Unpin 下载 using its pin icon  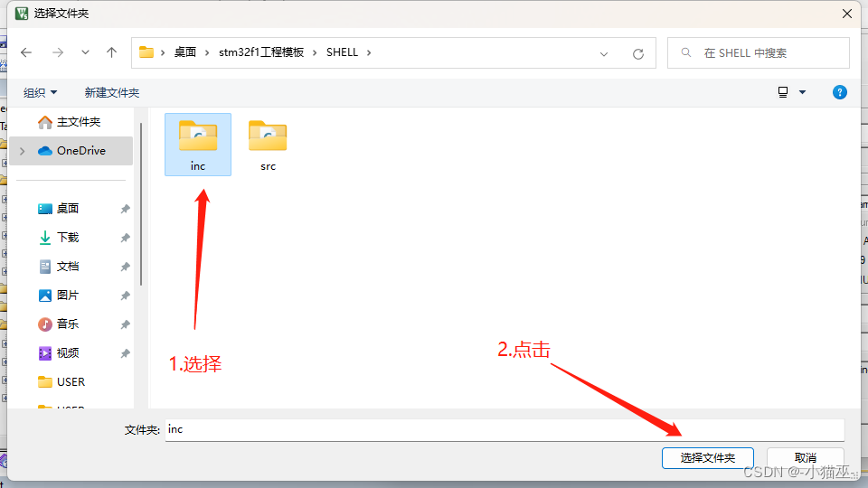pyautogui.click(x=125, y=238)
